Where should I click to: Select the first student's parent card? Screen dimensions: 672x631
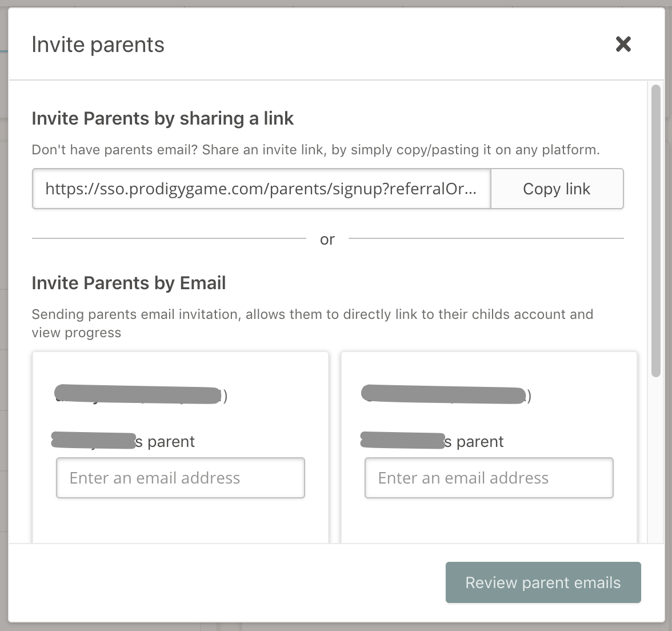[181, 446]
